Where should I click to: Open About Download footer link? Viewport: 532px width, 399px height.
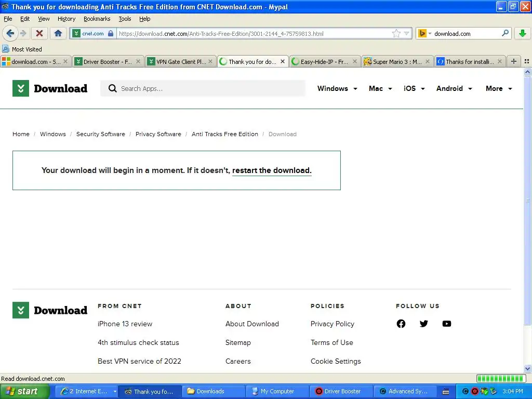coord(252,324)
